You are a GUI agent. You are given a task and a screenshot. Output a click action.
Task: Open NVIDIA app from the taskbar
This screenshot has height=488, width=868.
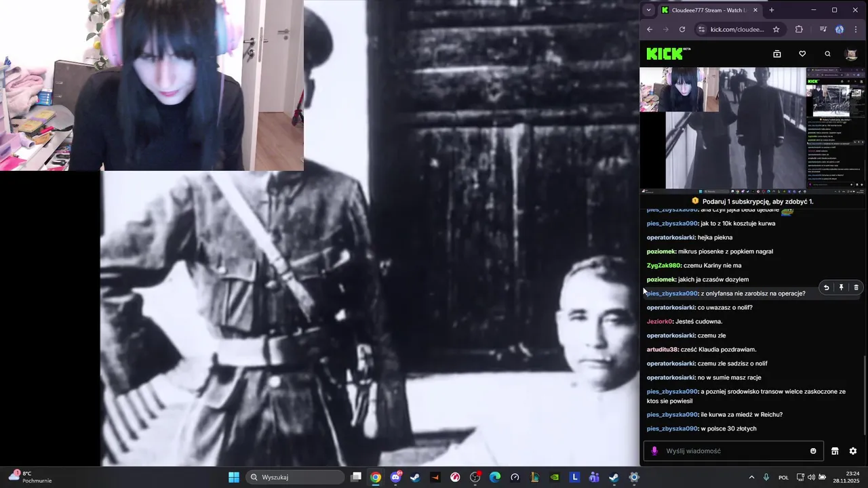pyautogui.click(x=555, y=477)
